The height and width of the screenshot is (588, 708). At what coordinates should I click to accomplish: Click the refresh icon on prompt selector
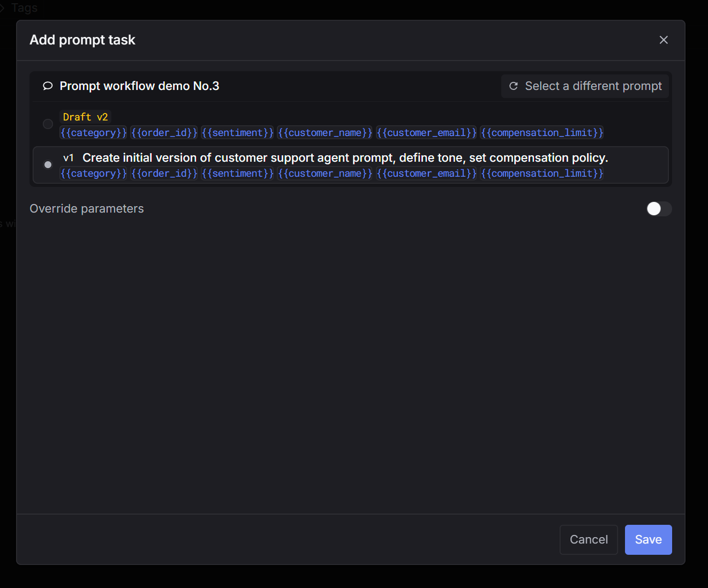click(513, 86)
